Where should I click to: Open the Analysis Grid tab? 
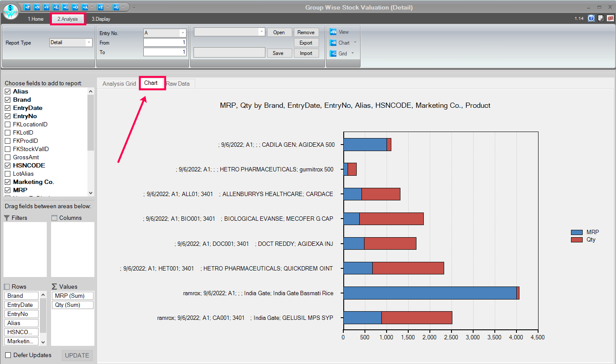click(x=119, y=84)
